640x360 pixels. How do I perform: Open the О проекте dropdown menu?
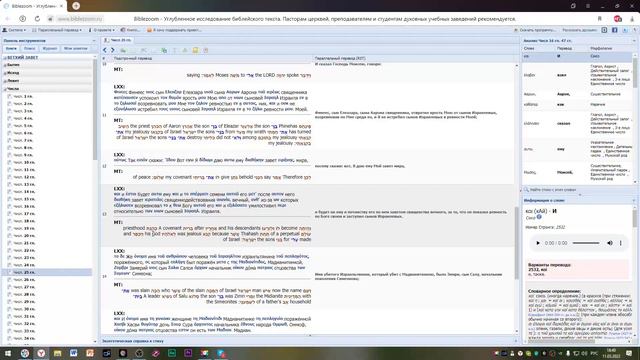[101, 30]
